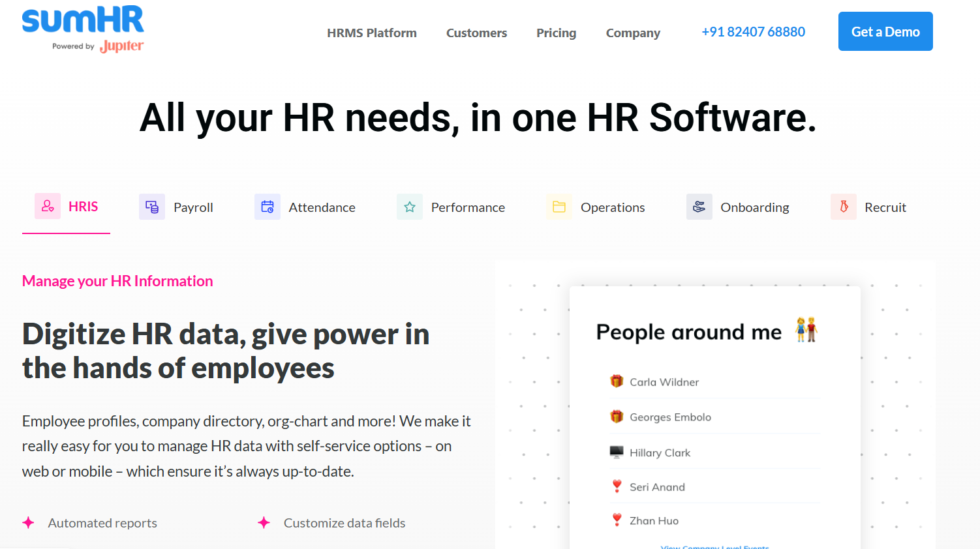Go to the Pricing page
Screen dimensions: 980x549
557,33
